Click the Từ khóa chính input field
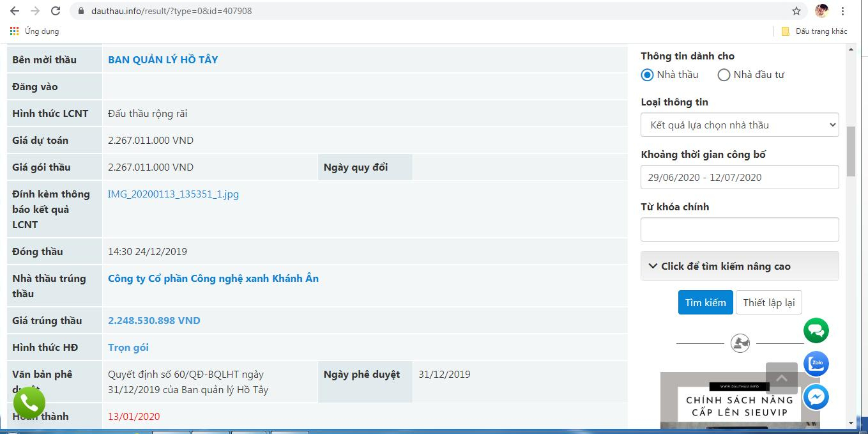This screenshot has height=434, width=868. click(x=740, y=229)
